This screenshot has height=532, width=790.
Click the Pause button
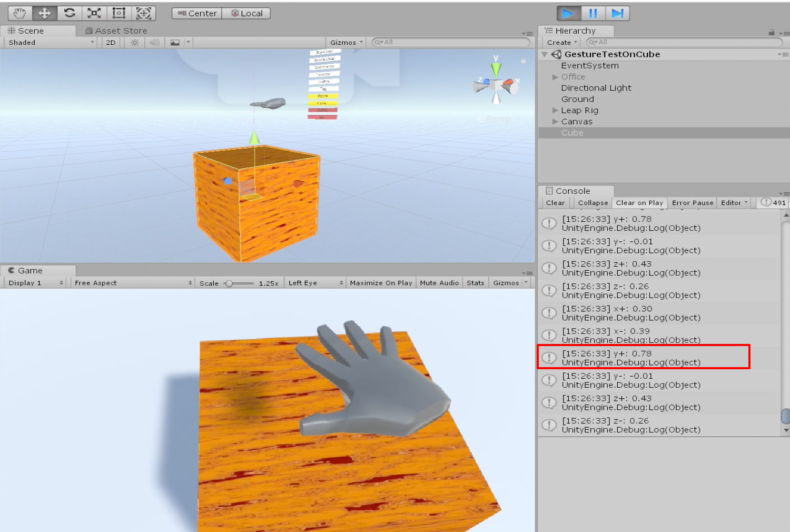[593, 13]
